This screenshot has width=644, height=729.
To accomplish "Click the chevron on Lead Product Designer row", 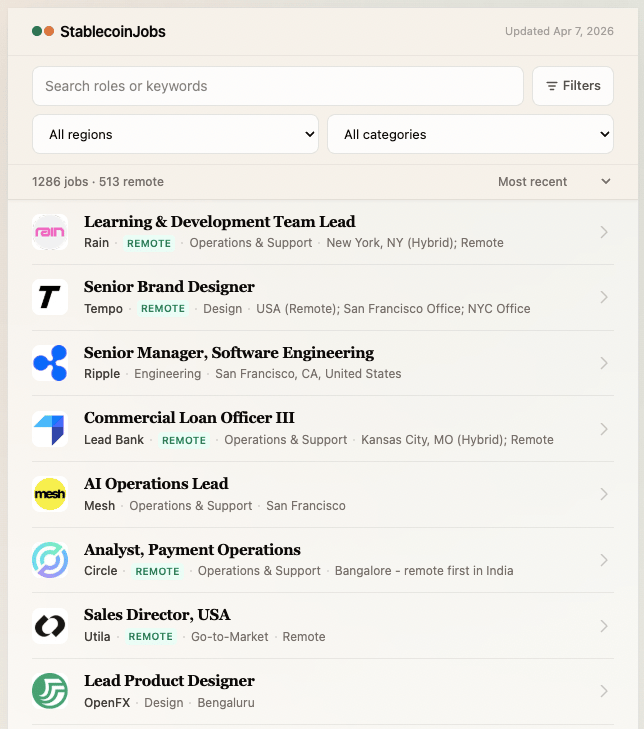I will point(604,691).
